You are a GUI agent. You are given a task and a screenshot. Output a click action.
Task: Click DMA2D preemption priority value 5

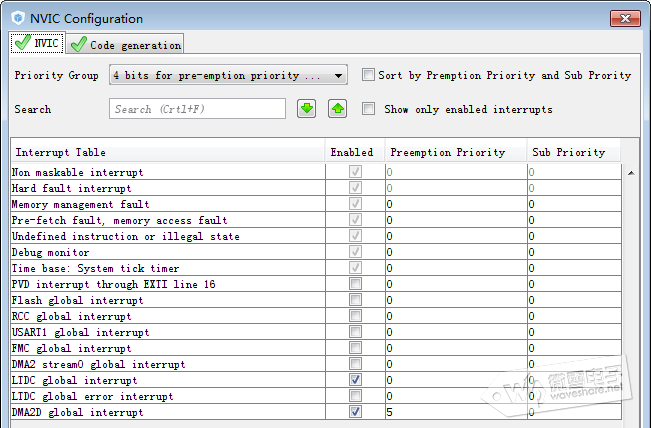point(390,412)
